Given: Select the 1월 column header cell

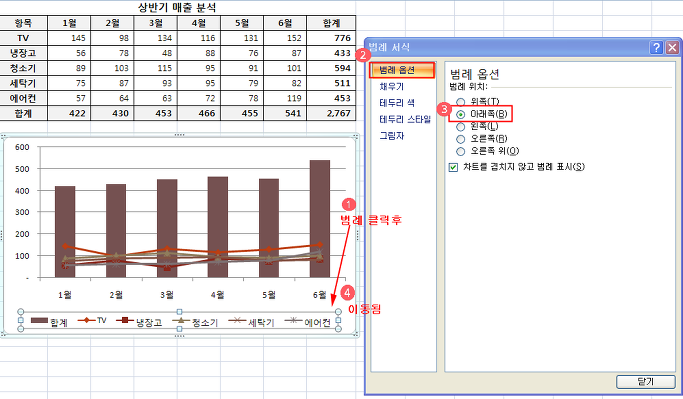Looking at the screenshot, I should [69, 23].
